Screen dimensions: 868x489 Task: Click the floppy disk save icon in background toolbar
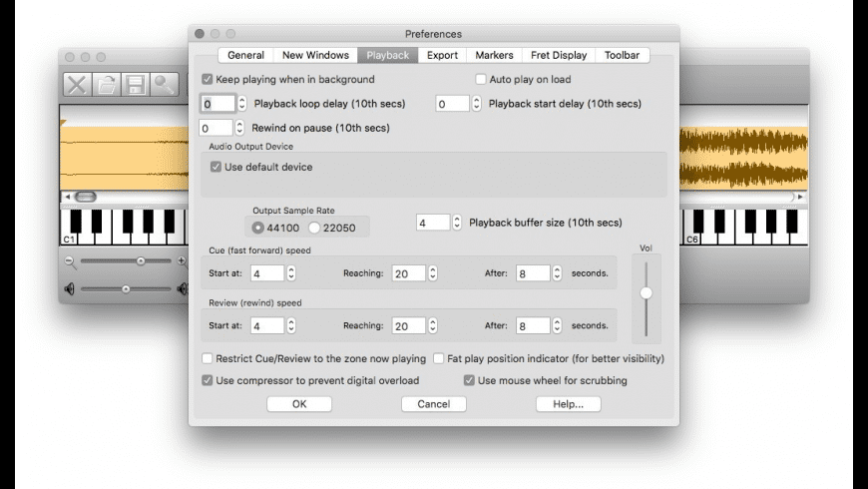point(136,85)
